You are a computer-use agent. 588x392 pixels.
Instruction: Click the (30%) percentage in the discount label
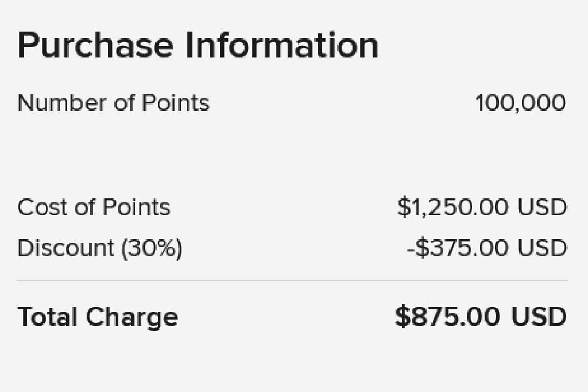(151, 248)
